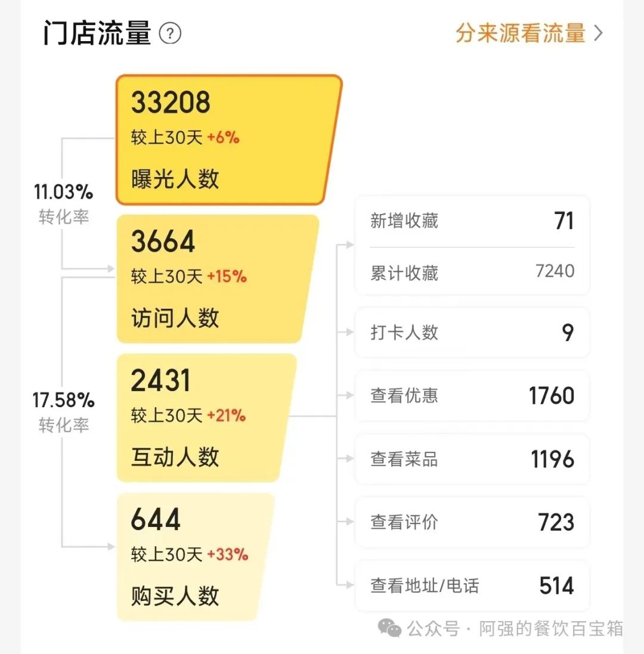Open the 分来源看流量 link
The width and height of the screenshot is (644, 654).
[529, 33]
